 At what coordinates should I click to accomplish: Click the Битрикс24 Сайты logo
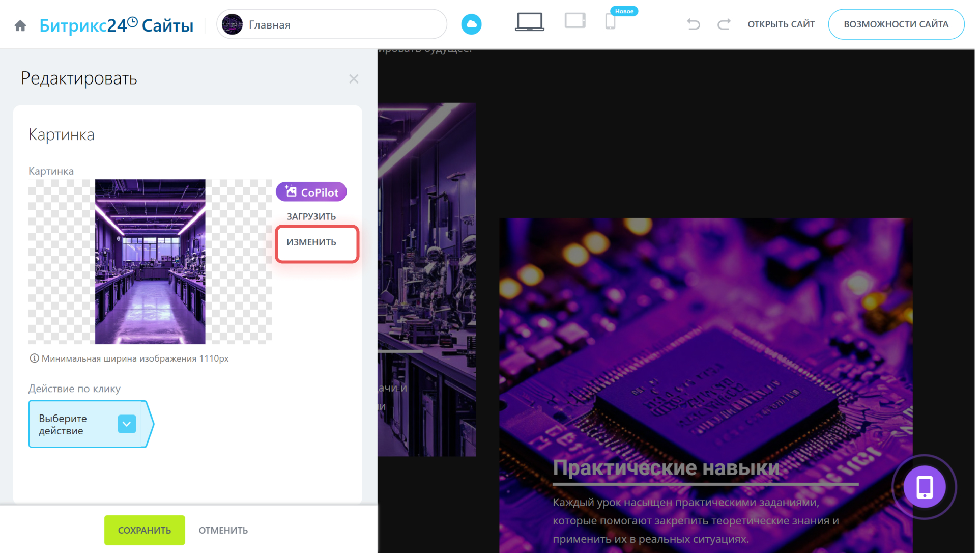[x=117, y=25]
